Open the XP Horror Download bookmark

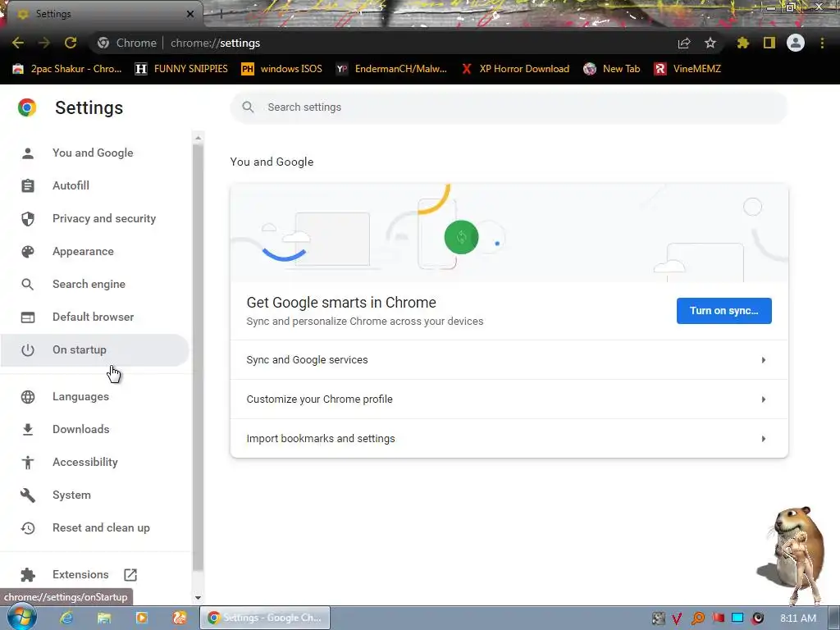click(x=515, y=69)
